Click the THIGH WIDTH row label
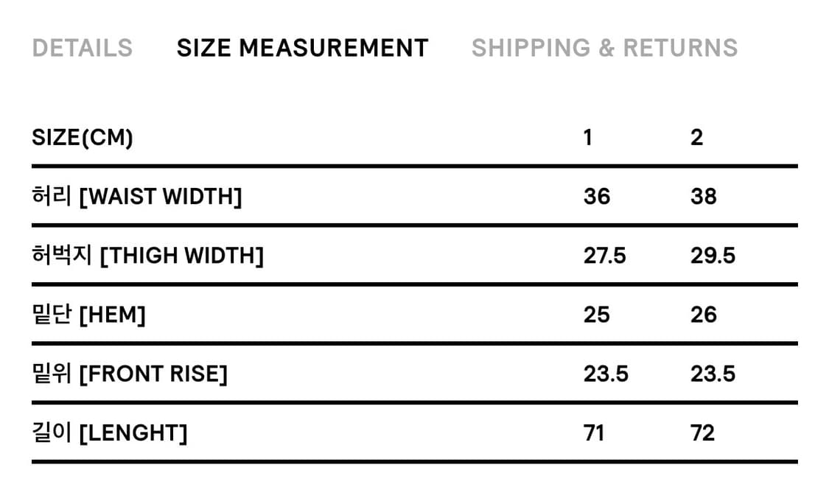This screenshot has height=504, width=829. coord(147,256)
